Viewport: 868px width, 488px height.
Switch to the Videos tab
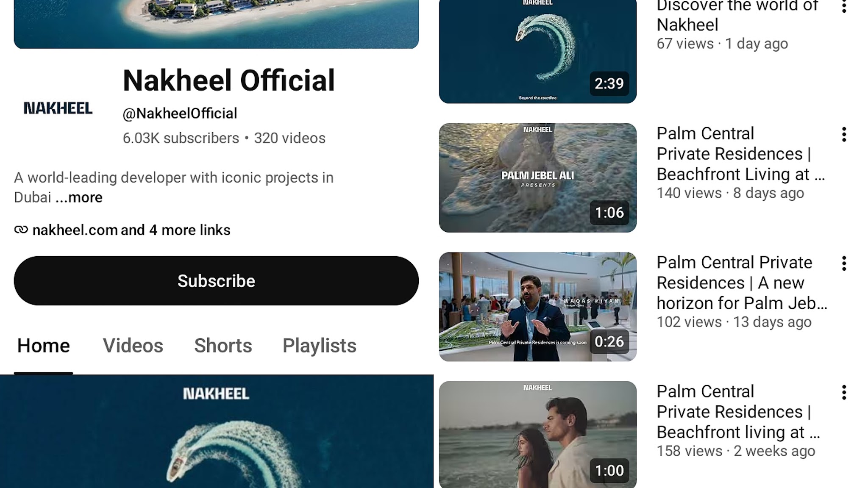point(133,346)
